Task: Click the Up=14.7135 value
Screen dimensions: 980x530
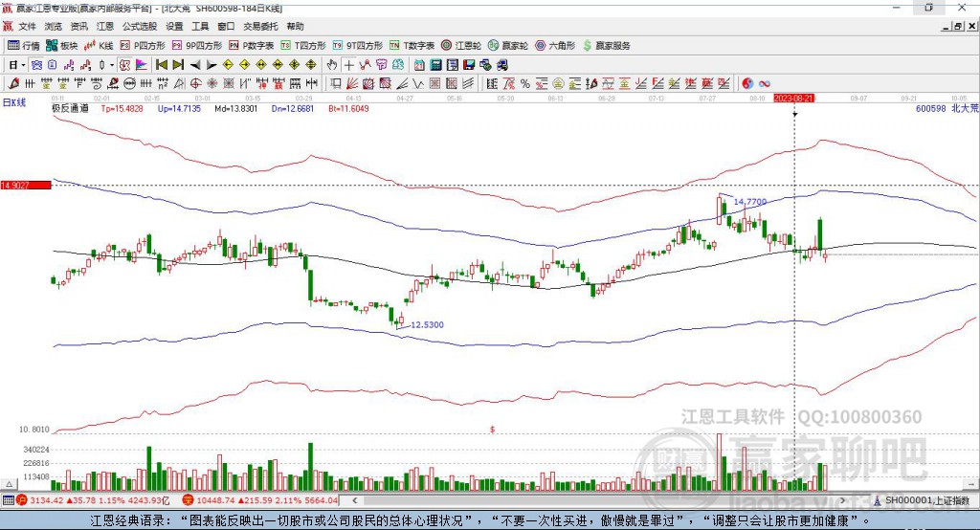Action: point(179,108)
